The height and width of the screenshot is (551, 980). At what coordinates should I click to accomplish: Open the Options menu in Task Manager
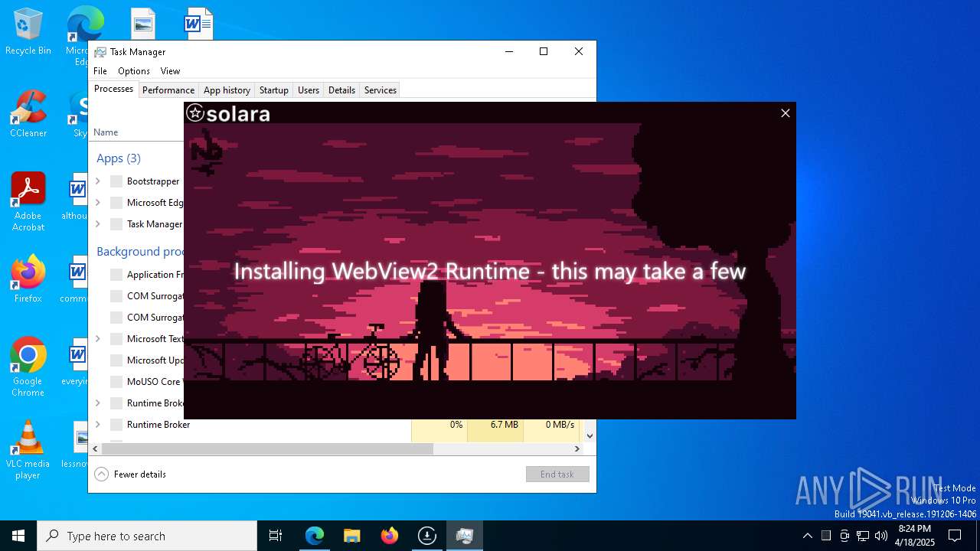134,70
